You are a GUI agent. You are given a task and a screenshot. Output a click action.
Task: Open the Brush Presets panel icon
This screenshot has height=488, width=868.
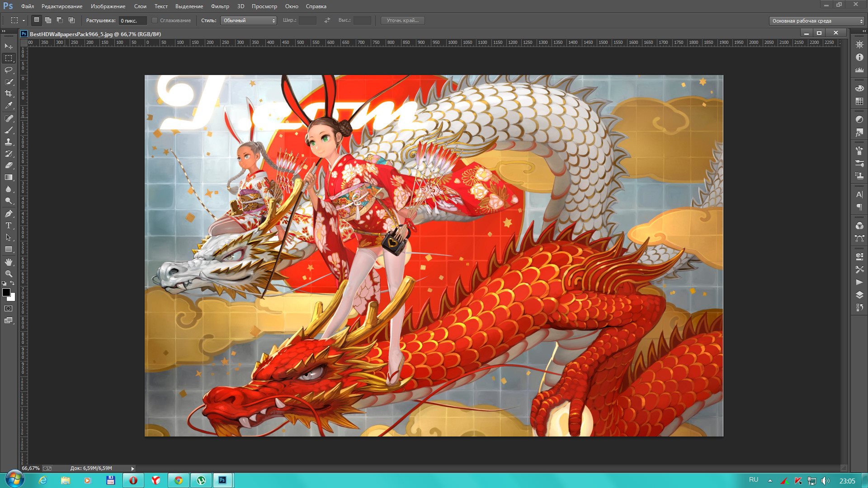[x=859, y=164]
